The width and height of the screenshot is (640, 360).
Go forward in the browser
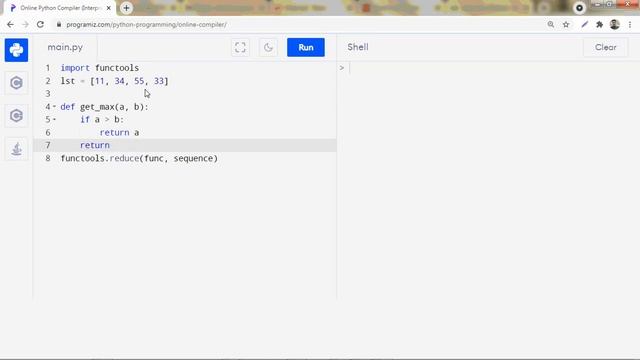point(25,24)
